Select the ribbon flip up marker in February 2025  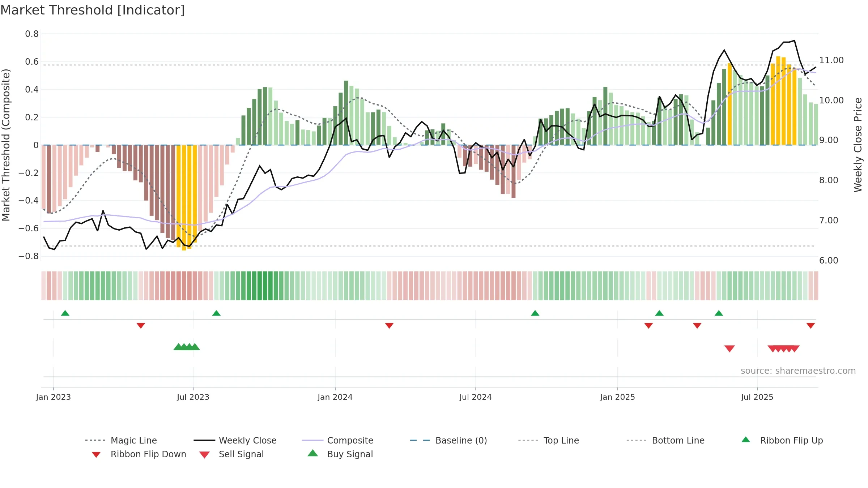click(659, 313)
